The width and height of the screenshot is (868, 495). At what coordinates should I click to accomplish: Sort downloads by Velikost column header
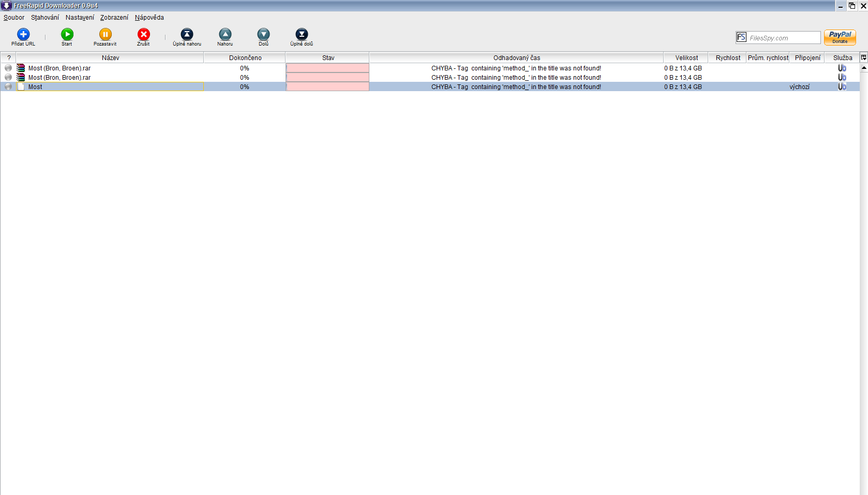pyautogui.click(x=686, y=58)
